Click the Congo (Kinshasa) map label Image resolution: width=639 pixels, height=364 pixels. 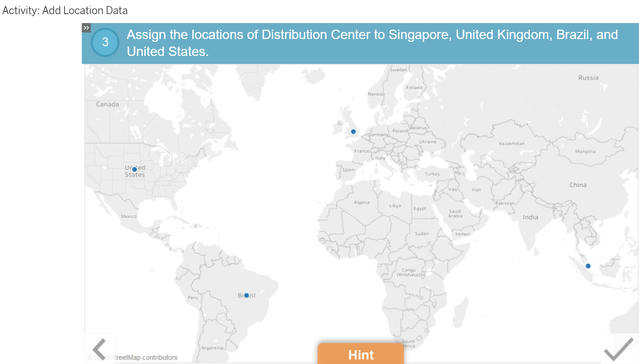coord(409,272)
